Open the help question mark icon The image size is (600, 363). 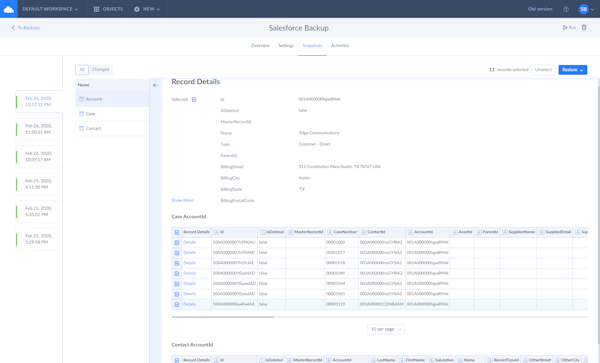[x=566, y=9]
